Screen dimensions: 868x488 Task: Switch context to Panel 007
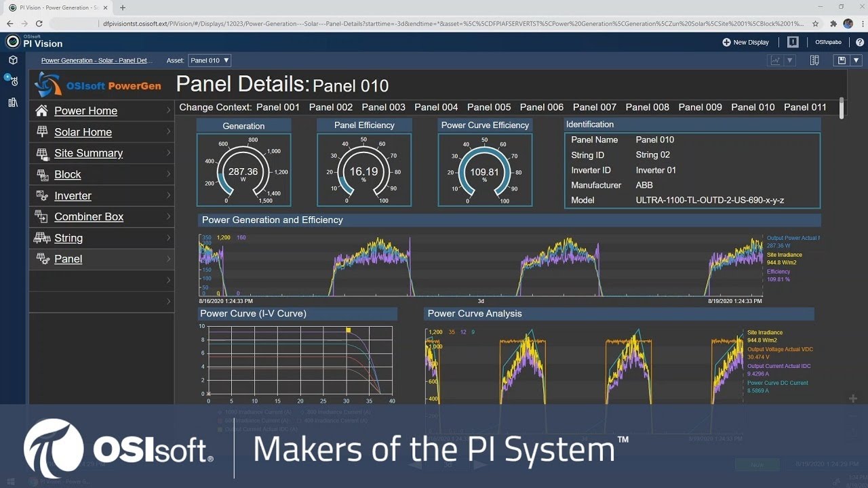pyautogui.click(x=595, y=107)
